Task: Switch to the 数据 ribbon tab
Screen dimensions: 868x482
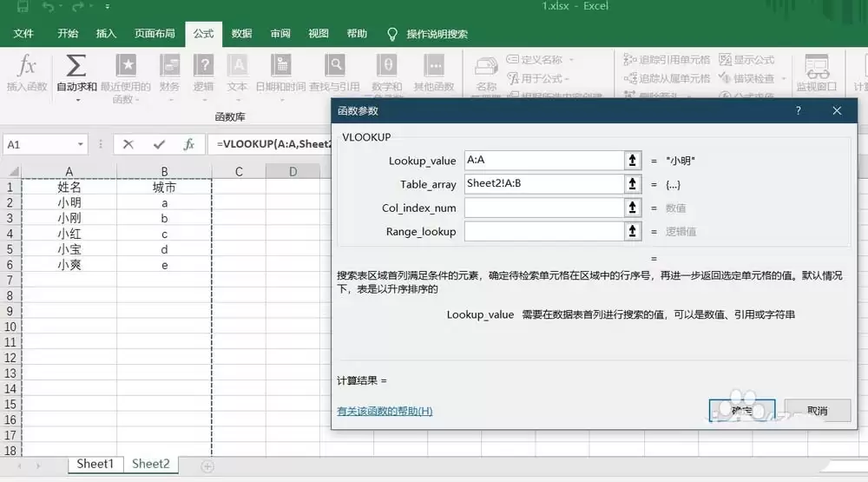Action: [241, 34]
